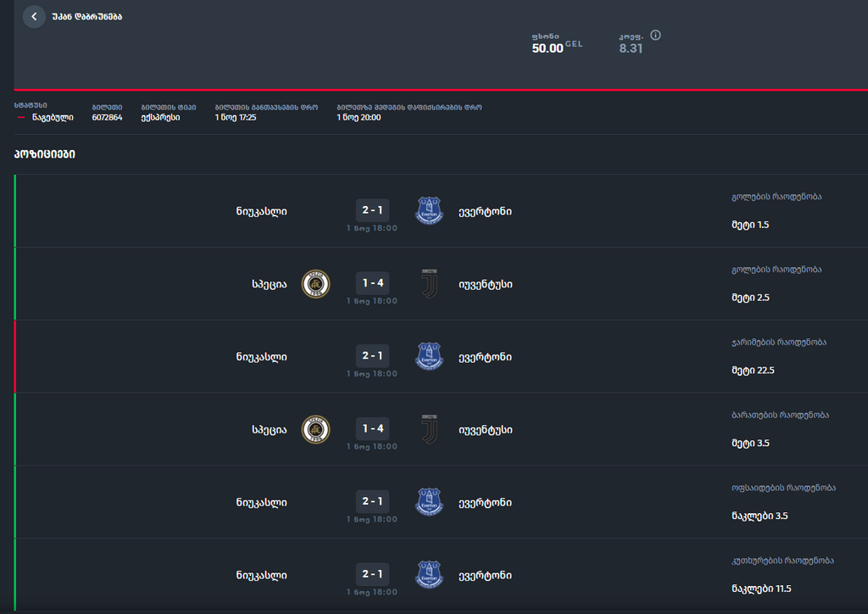This screenshot has height=614, width=868.
Task: Click Everton crest in last row
Action: click(x=429, y=575)
